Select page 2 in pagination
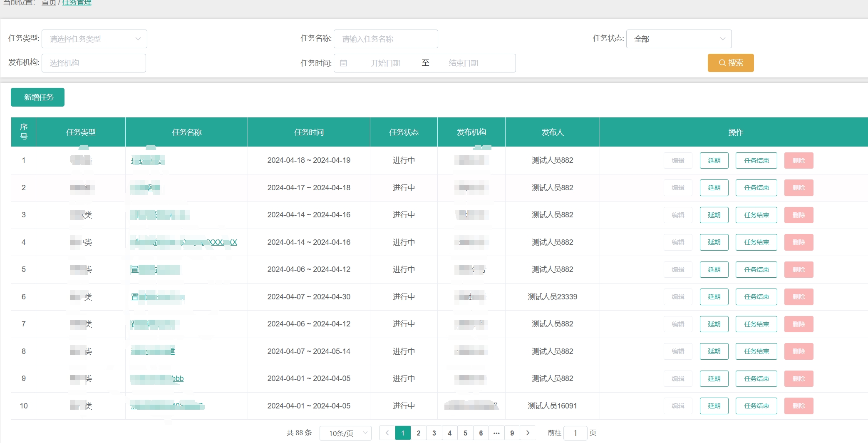 [x=419, y=433]
